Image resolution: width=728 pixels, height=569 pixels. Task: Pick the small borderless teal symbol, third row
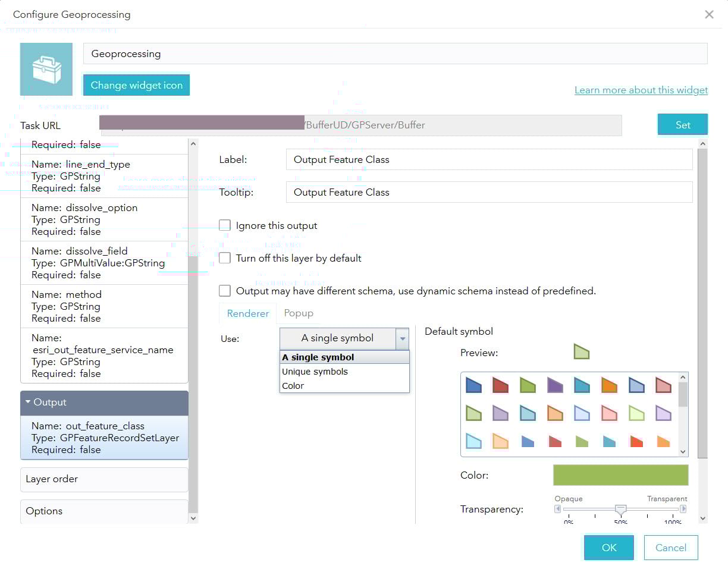pyautogui.click(x=609, y=441)
